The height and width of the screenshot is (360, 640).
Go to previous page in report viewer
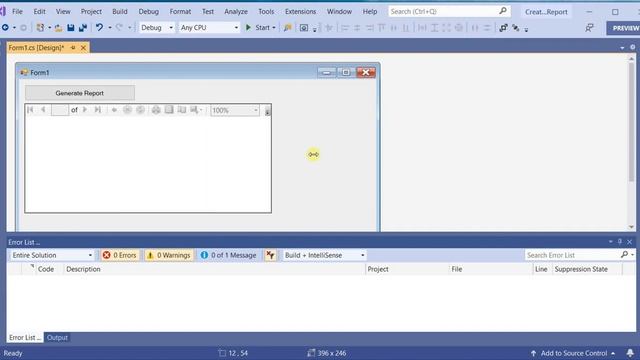[43, 110]
